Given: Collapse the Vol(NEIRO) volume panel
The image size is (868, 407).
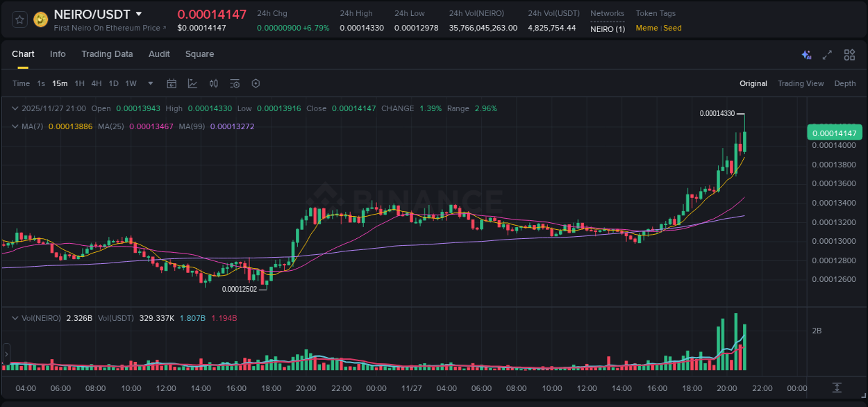Looking at the screenshot, I should pos(15,318).
